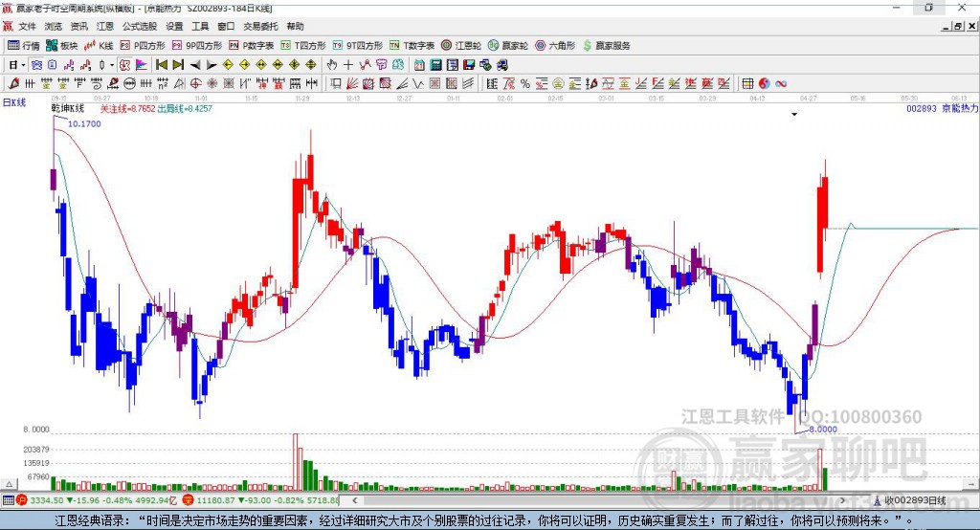Jump to first bar with skip-back arrow
980x530 pixels.
click(161, 65)
